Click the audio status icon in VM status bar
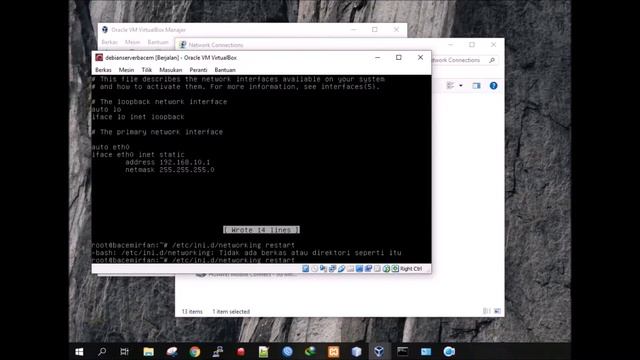 point(323,269)
